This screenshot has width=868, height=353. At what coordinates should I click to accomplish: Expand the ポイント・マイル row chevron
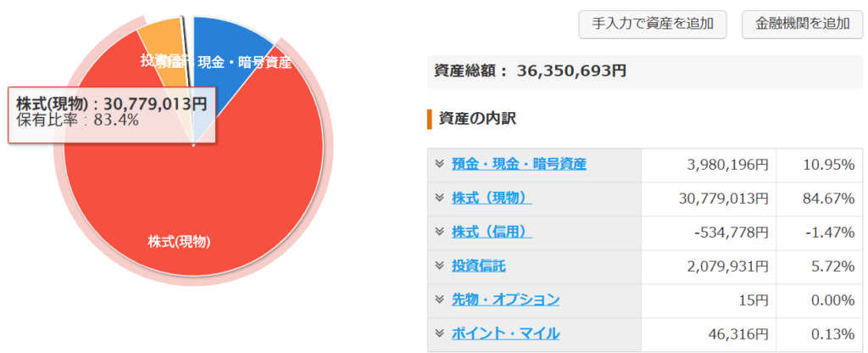point(440,333)
